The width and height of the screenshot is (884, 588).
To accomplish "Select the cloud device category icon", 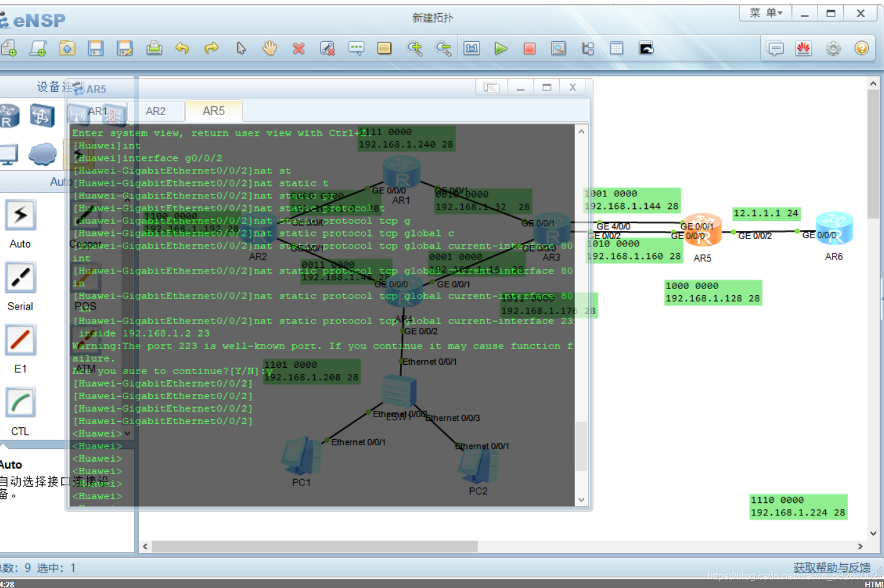I will pos(43,154).
